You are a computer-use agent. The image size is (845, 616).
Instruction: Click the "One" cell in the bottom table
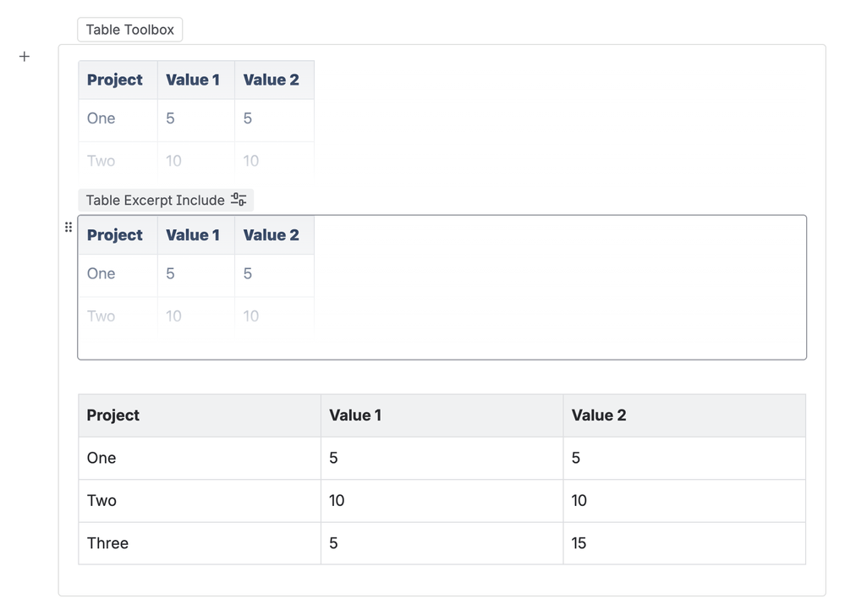[x=102, y=458]
